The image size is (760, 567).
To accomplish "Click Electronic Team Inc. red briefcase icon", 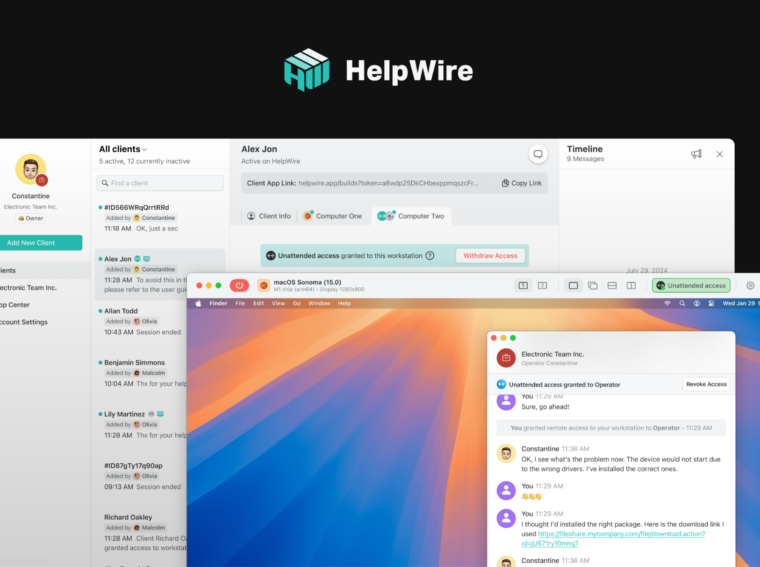I will 506,358.
